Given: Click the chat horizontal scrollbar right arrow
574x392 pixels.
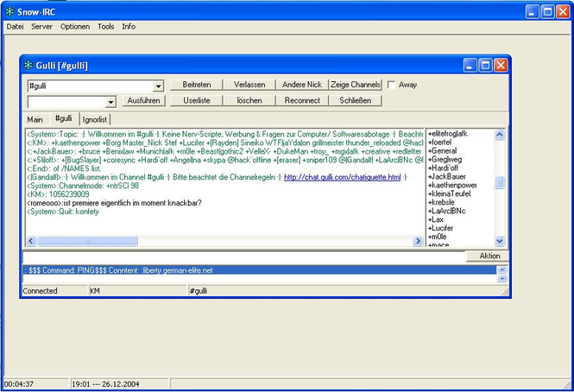Looking at the screenshot, I should point(418,241).
